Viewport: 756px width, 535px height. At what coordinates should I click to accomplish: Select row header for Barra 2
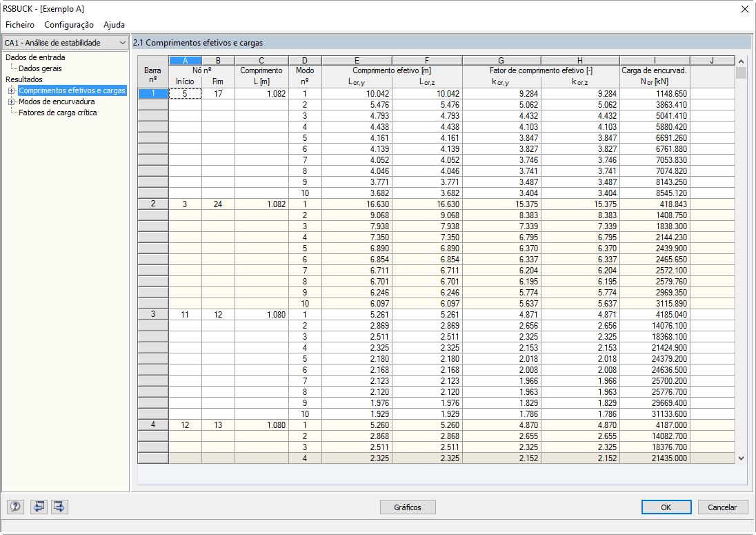click(153, 204)
